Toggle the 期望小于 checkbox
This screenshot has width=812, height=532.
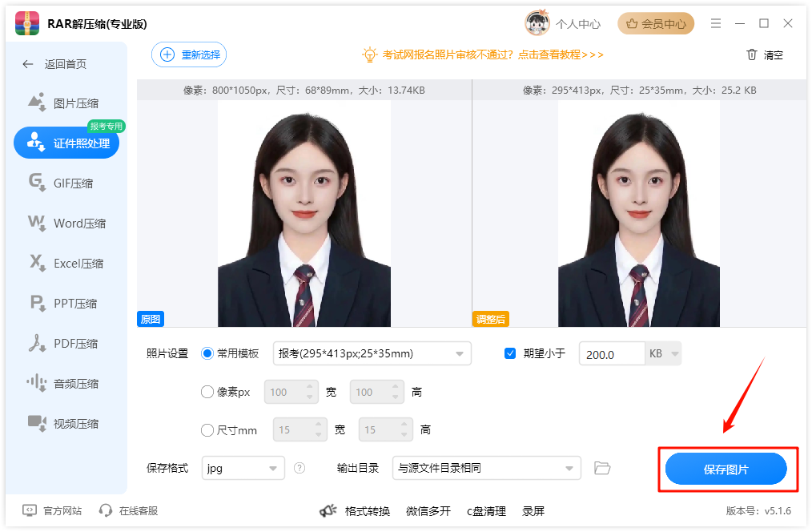click(510, 354)
